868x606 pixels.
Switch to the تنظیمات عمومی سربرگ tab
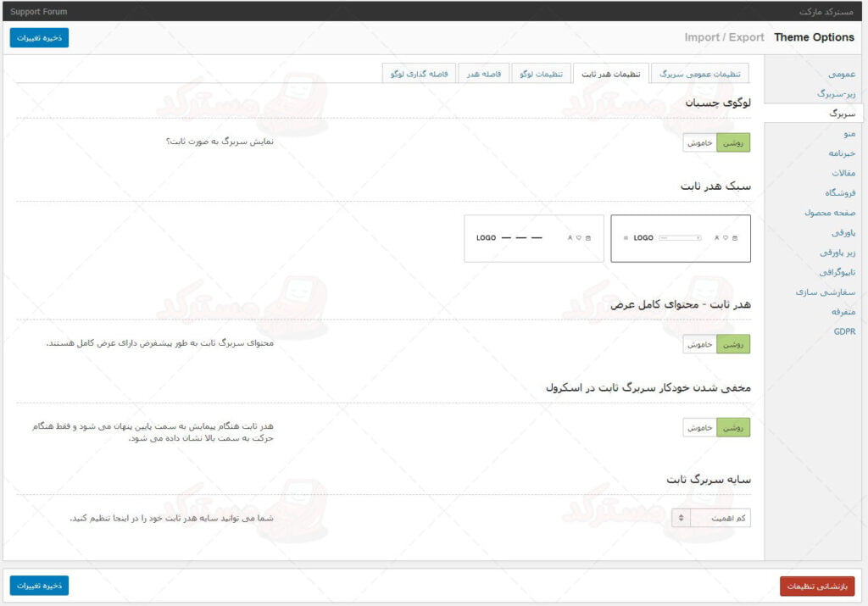[700, 74]
